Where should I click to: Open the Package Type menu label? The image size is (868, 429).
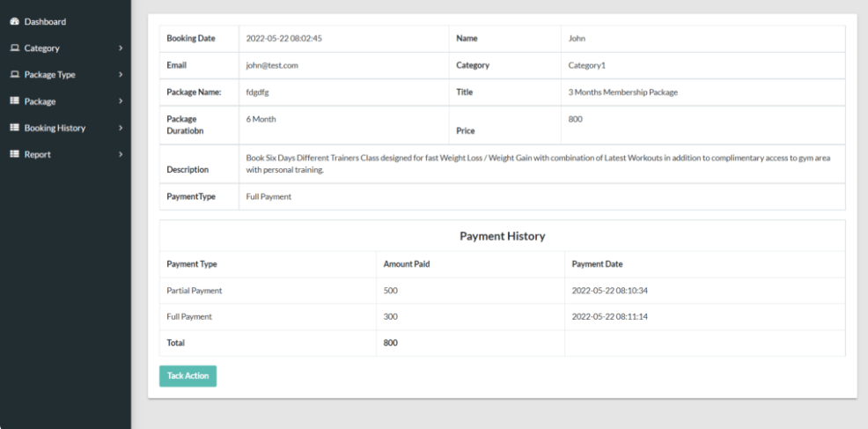(x=50, y=75)
